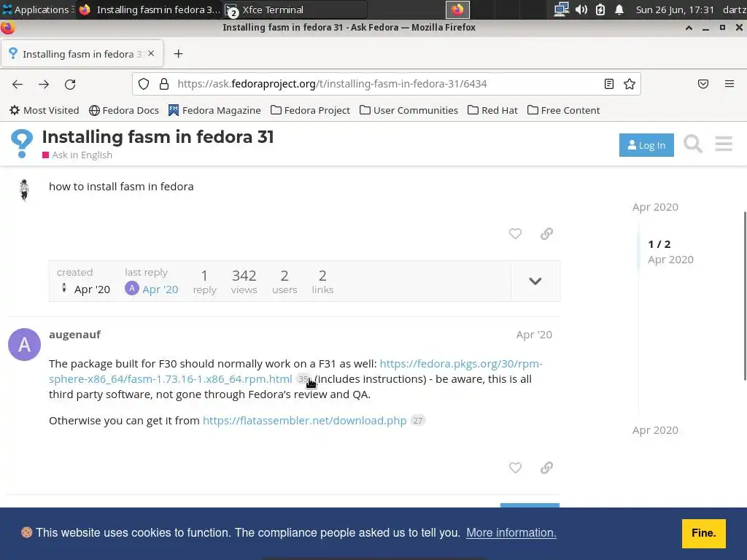Screen dimensions: 747x560
Task: Open augenauf's profile avatar
Action: point(24,344)
